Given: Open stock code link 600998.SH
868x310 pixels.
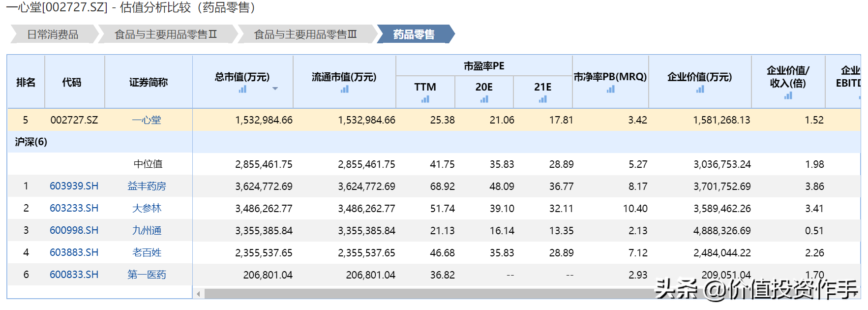Looking at the screenshot, I should pyautogui.click(x=74, y=230).
